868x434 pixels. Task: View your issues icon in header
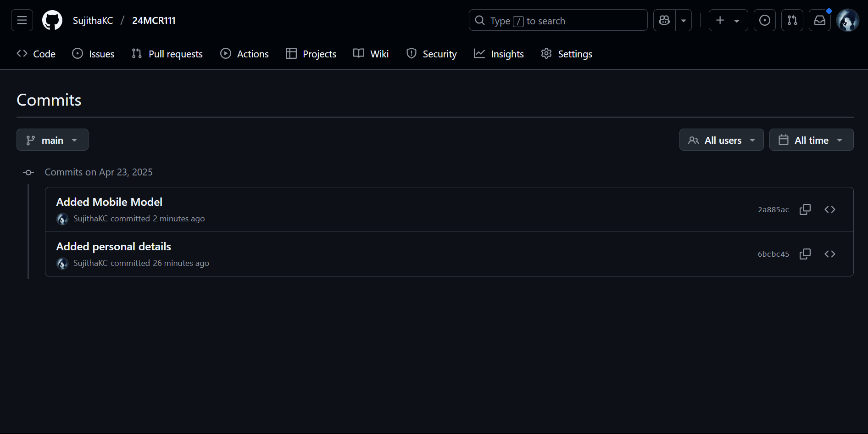(x=765, y=20)
